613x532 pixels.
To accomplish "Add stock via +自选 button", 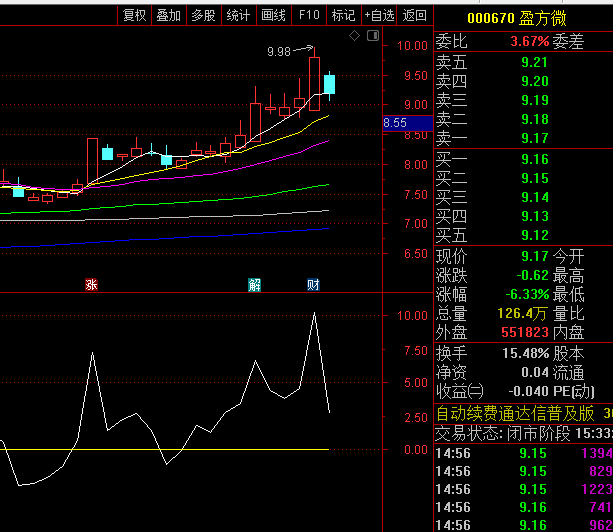I will (x=379, y=16).
